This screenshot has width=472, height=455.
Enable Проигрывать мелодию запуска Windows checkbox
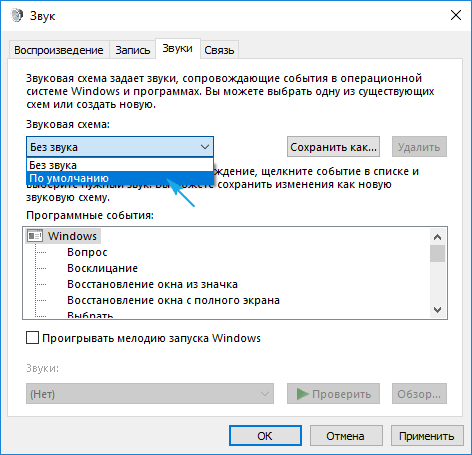pos(32,338)
